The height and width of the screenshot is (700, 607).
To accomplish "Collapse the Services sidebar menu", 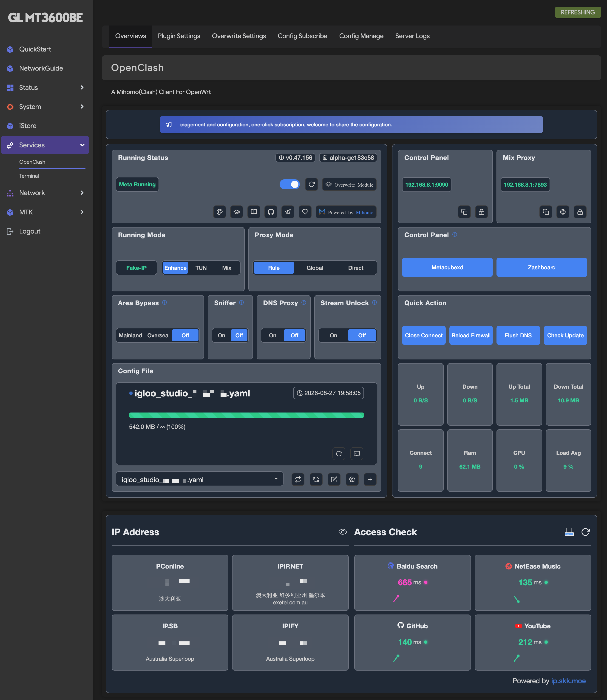I will coord(45,145).
